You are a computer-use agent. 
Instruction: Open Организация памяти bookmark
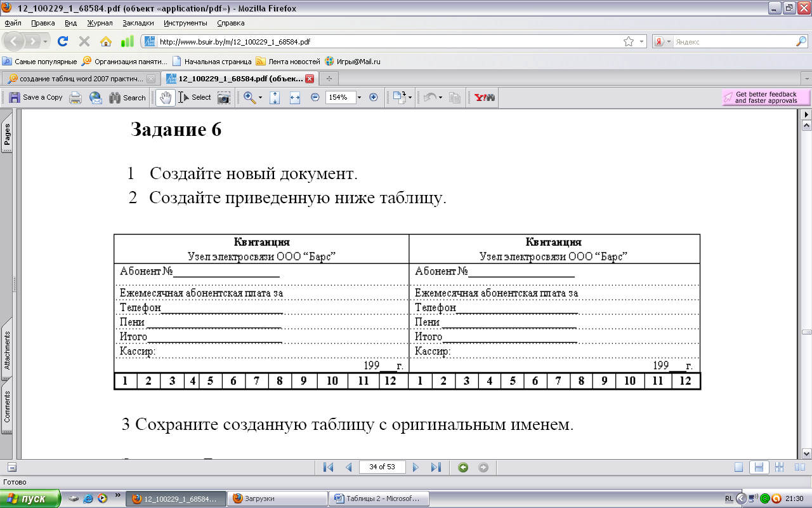(125, 62)
